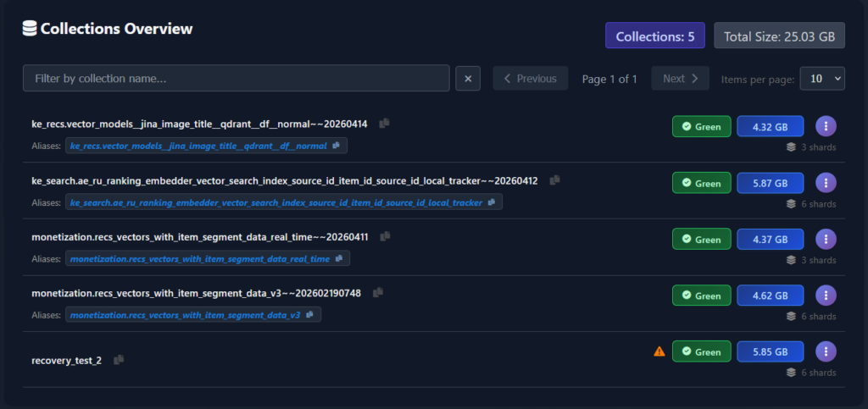Copy the monetization segment_data_v3 collection name
This screenshot has width=868, height=409.
pos(378,293)
